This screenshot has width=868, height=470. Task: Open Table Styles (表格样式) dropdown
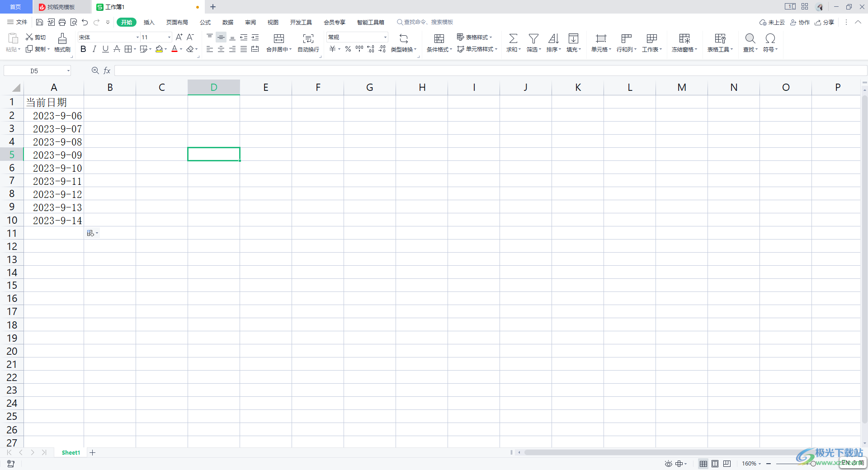tap(474, 37)
